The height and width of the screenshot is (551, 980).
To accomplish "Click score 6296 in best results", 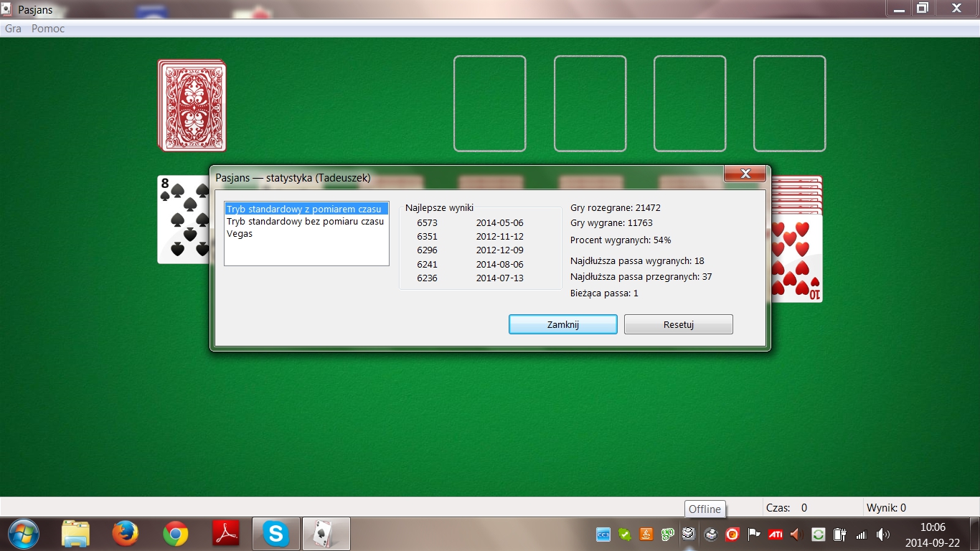I will click(427, 250).
